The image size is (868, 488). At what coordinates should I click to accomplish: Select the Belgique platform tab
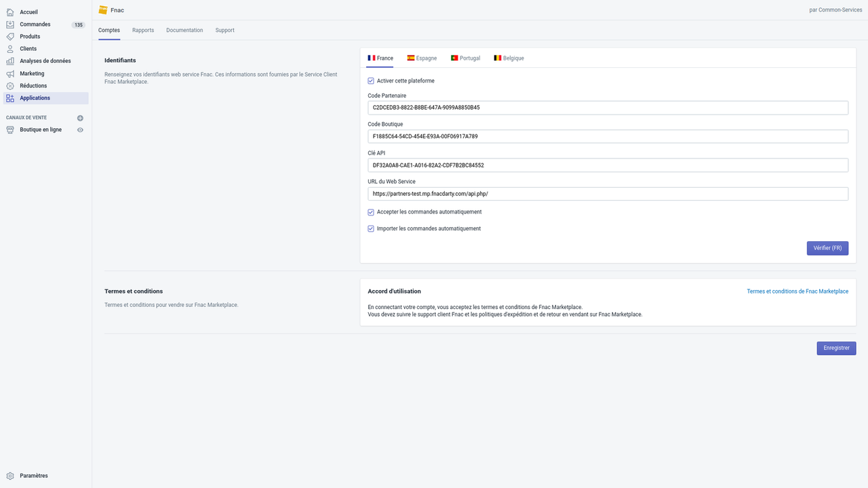click(x=509, y=58)
